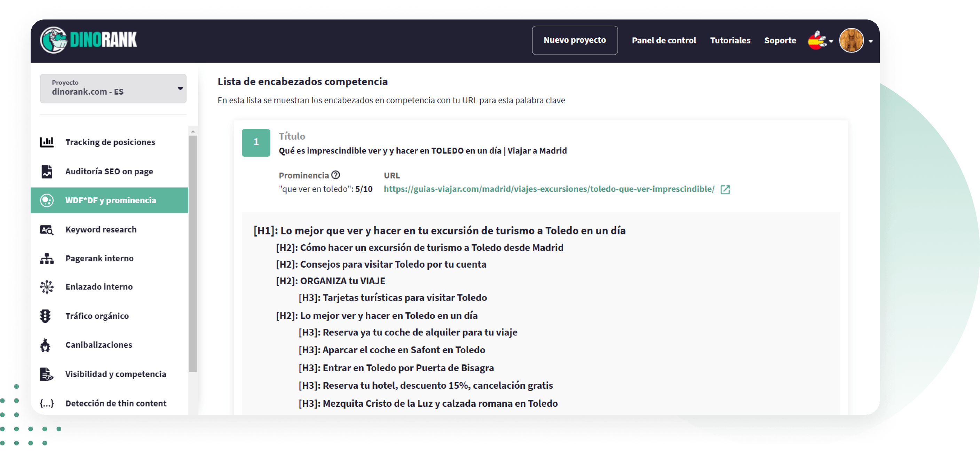Image resolution: width=980 pixels, height=451 pixels.
Task: Click the Tráfico orgánico traffic light icon
Action: [x=45, y=316]
